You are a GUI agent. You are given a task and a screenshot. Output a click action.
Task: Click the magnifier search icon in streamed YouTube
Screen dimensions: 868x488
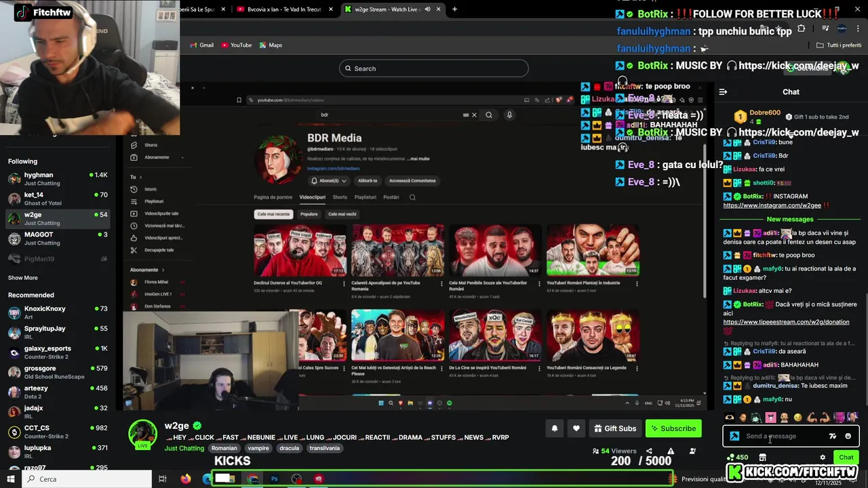point(488,115)
